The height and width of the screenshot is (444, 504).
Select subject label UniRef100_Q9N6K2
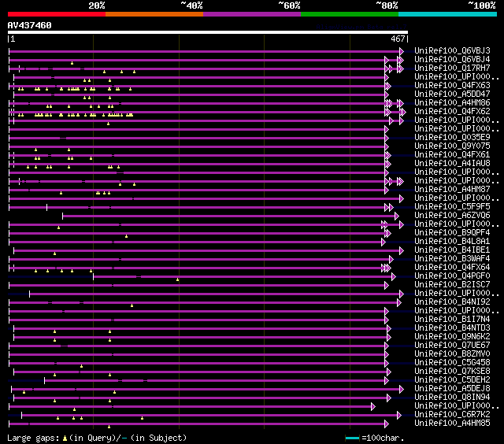(x=452, y=337)
